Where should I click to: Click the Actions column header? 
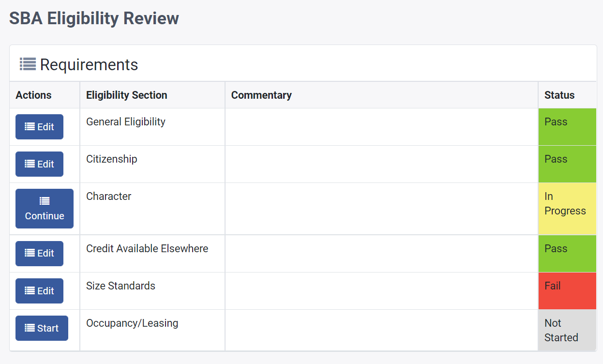pyautogui.click(x=33, y=95)
